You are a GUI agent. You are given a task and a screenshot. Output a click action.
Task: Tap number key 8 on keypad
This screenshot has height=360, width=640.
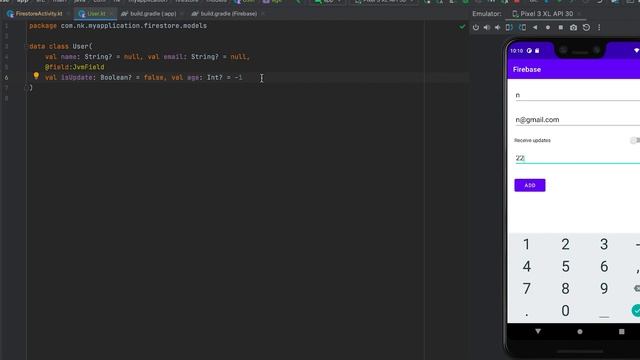565,288
